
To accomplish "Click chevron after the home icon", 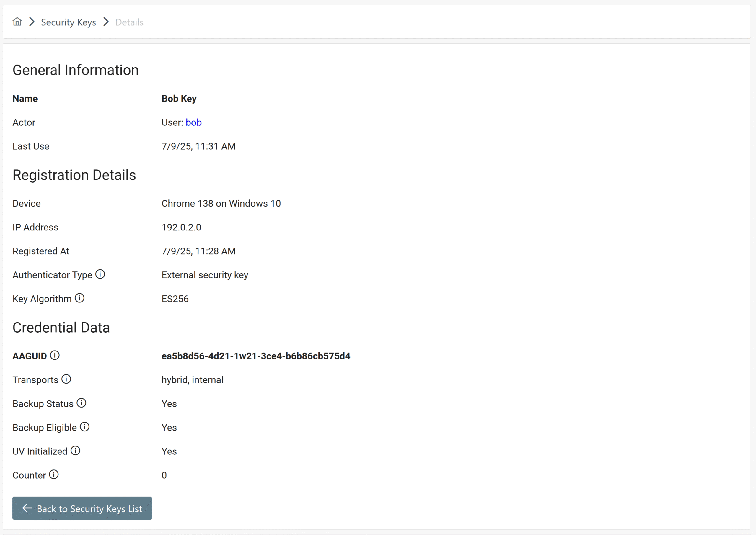I will (32, 22).
